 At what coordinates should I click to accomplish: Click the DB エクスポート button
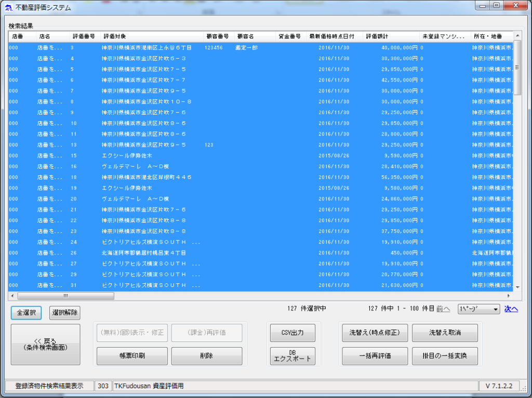pyautogui.click(x=292, y=356)
